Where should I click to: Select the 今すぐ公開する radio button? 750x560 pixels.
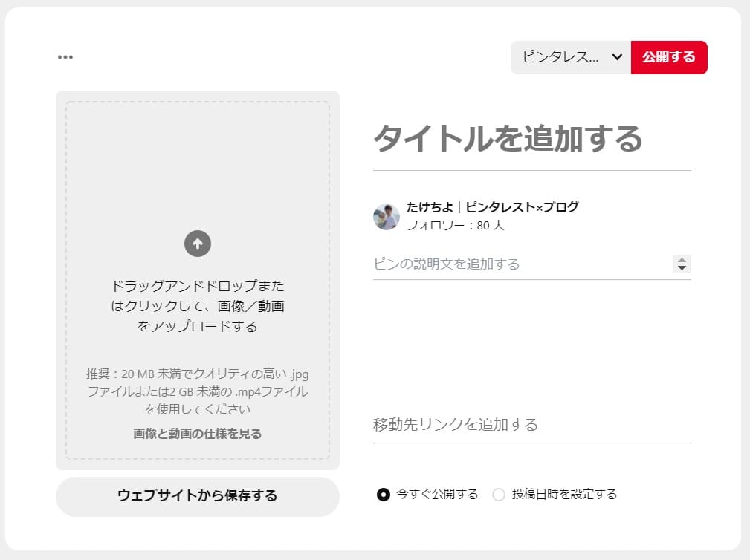click(x=383, y=495)
